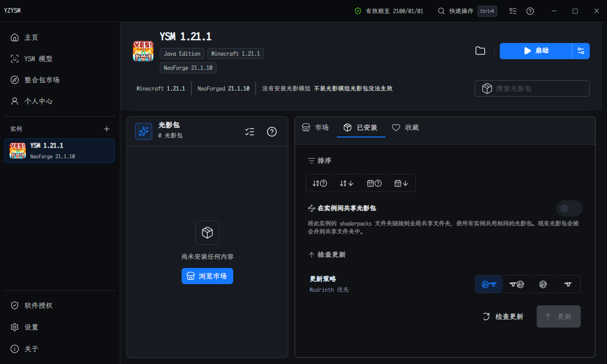Open help icon in 光影包 panel
The image size is (607, 364).
click(272, 131)
